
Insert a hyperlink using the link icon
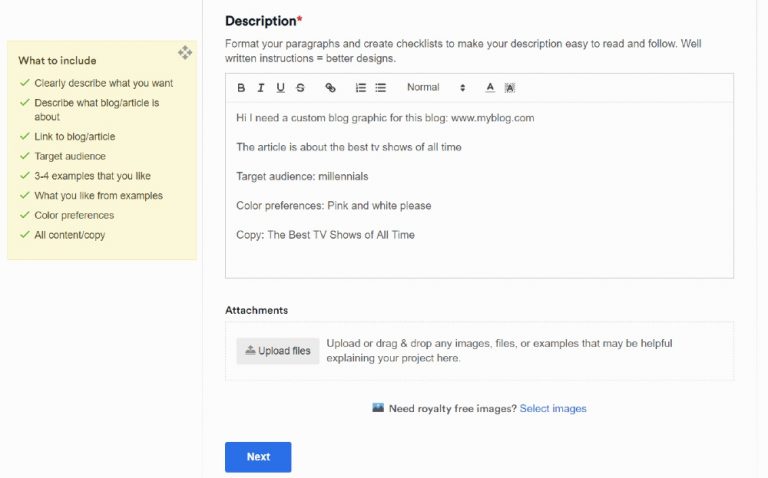[331, 88]
